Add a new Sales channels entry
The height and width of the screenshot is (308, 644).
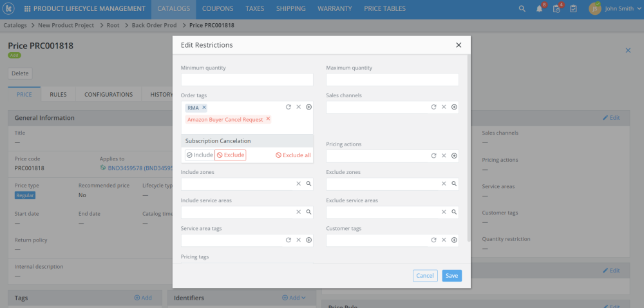click(454, 107)
